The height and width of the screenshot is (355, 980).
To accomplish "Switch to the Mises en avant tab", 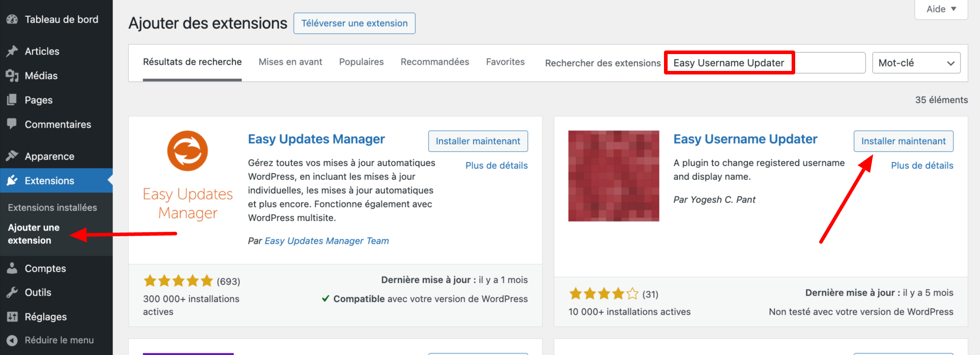I will click(x=290, y=62).
